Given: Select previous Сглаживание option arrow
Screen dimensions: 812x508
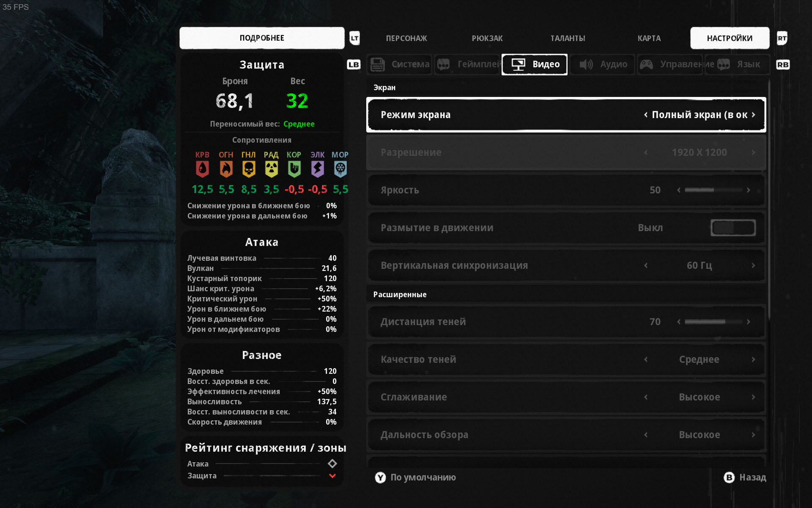Looking at the screenshot, I should 646,397.
